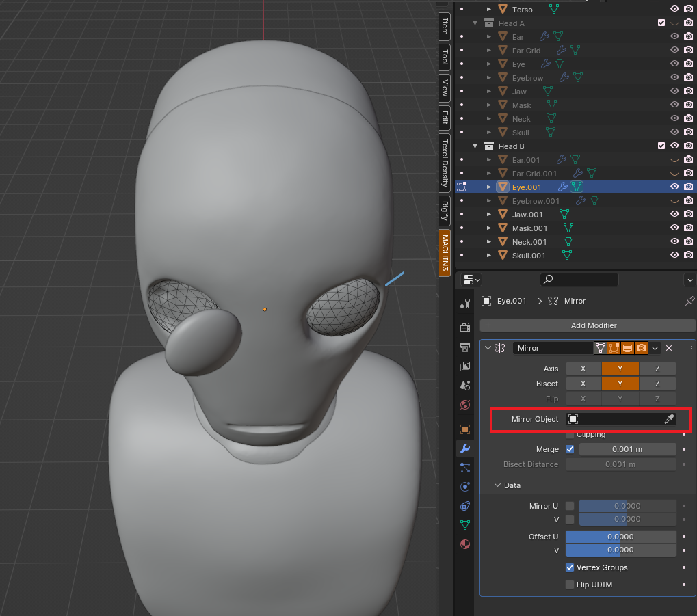Viewport: 697px width, 616px height.
Task: Open the Object Constraints properties tab icon
Action: [x=465, y=506]
